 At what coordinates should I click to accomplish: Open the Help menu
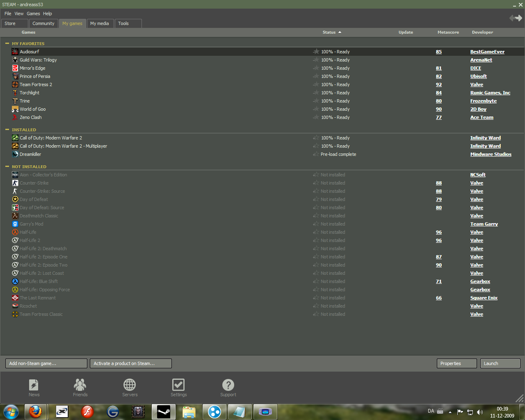coord(48,14)
